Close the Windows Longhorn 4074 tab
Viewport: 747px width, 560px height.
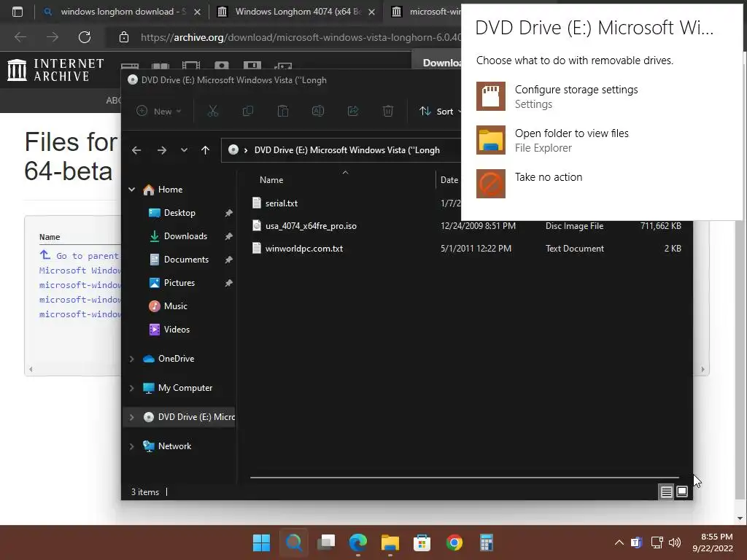pyautogui.click(x=371, y=12)
